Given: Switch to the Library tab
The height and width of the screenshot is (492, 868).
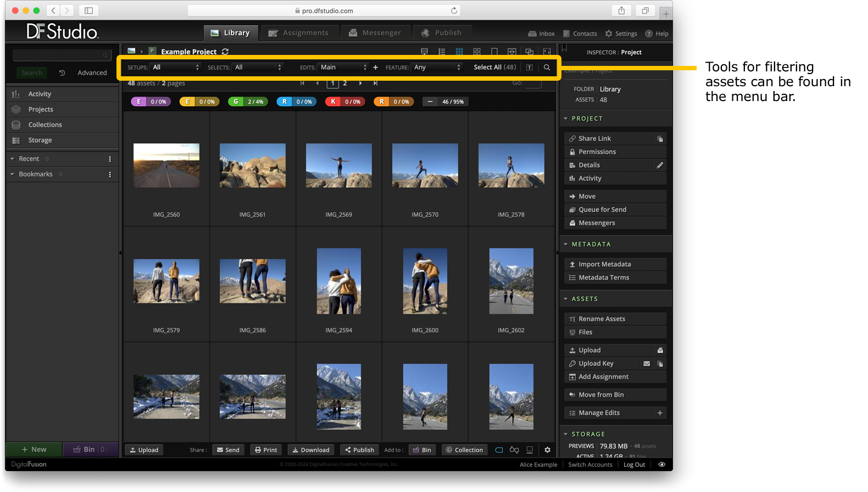Looking at the screenshot, I should pos(230,33).
